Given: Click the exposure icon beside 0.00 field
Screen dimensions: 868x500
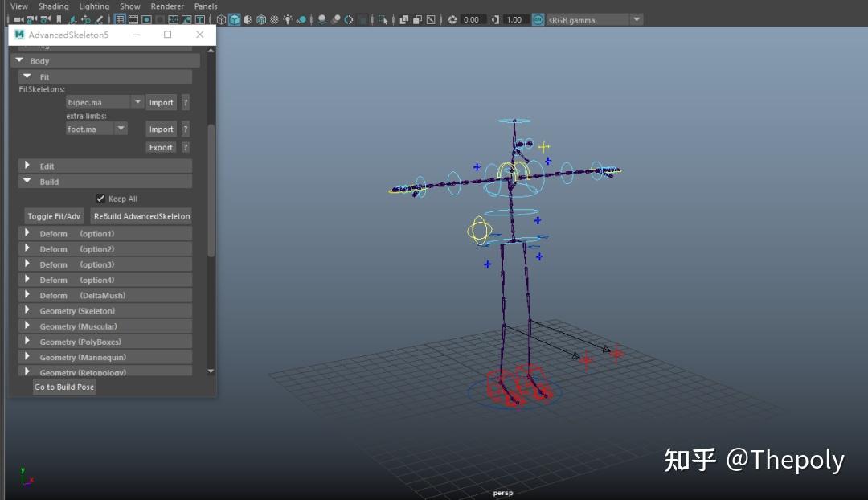Looking at the screenshot, I should pos(452,19).
